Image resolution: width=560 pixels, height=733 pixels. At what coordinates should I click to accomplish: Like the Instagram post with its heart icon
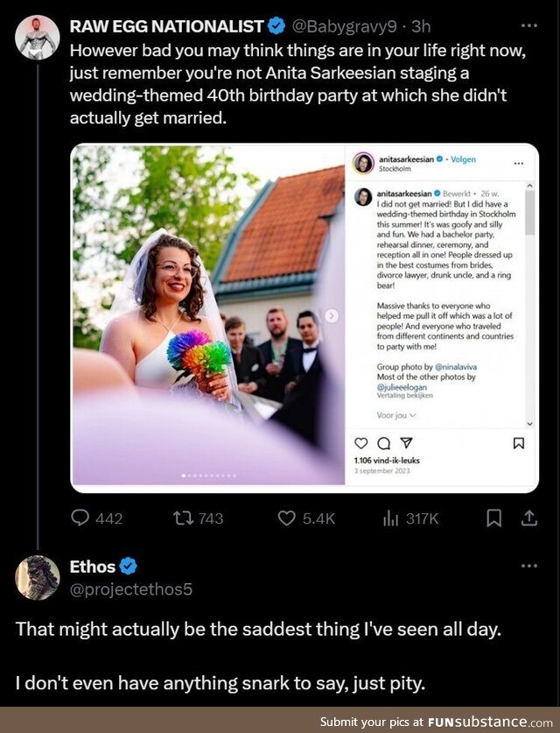tap(360, 443)
